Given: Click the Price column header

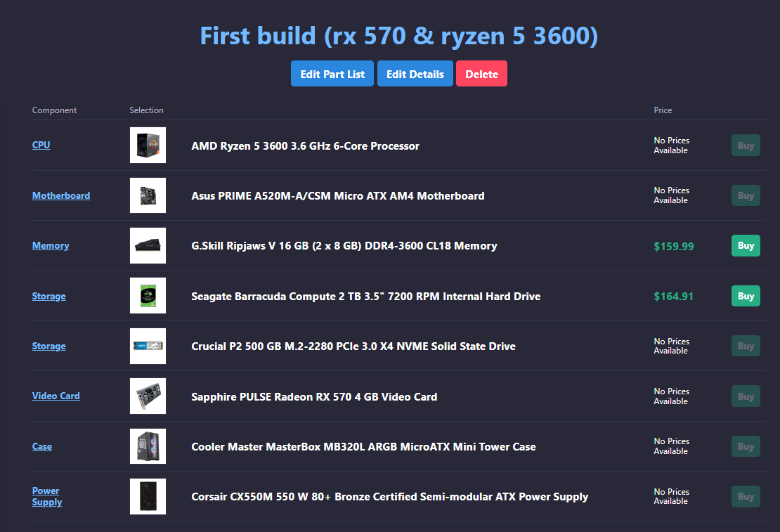Looking at the screenshot, I should coord(663,110).
